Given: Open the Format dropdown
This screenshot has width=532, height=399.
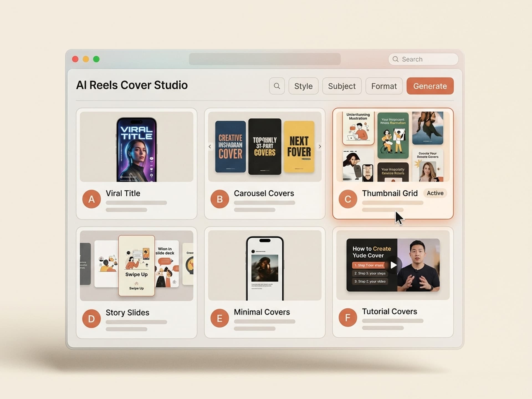Looking at the screenshot, I should coord(384,86).
